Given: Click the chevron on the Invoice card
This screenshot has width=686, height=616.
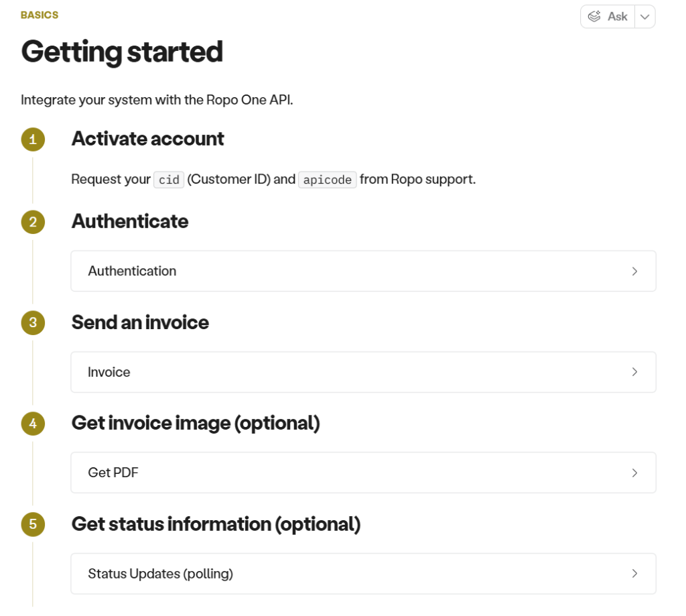Looking at the screenshot, I should [x=634, y=372].
